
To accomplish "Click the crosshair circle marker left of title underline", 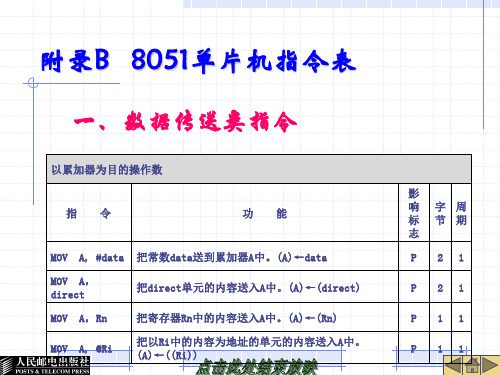I will pyautogui.click(x=33, y=83).
